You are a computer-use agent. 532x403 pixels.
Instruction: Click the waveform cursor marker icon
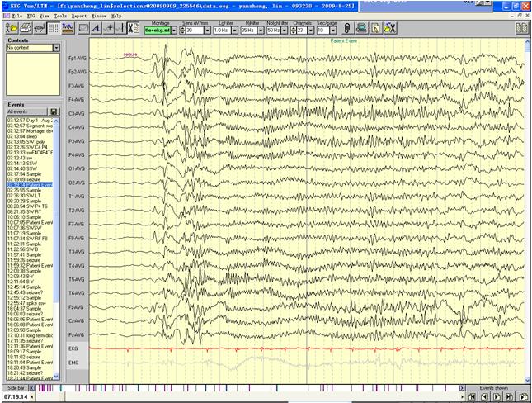click(x=120, y=28)
